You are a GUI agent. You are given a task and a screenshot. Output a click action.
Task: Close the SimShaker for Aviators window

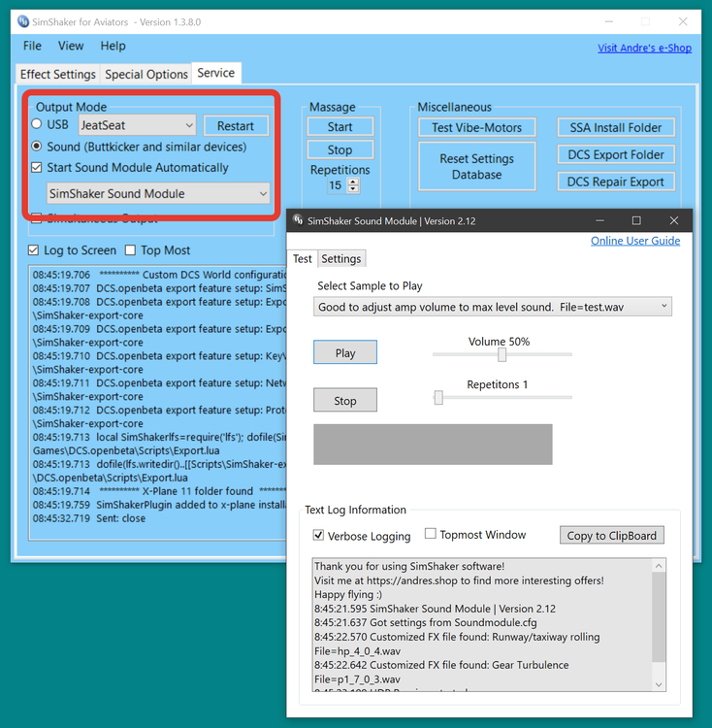point(683,21)
